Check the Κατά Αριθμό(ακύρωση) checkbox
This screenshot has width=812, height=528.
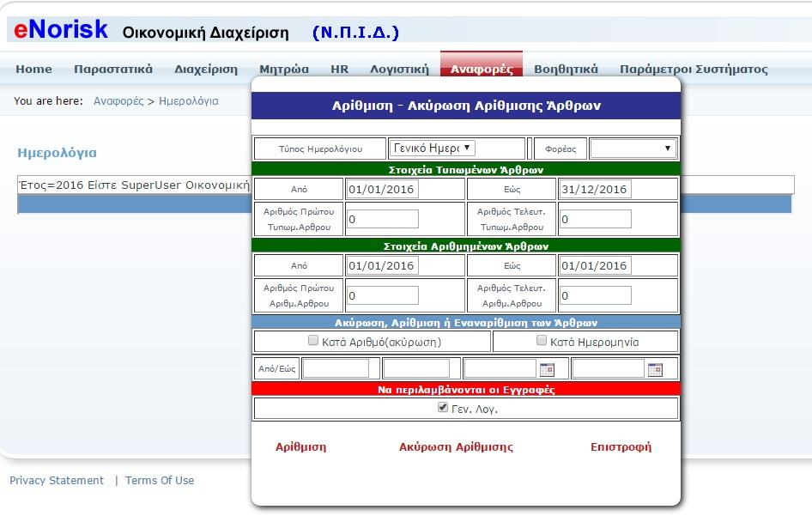click(312, 341)
